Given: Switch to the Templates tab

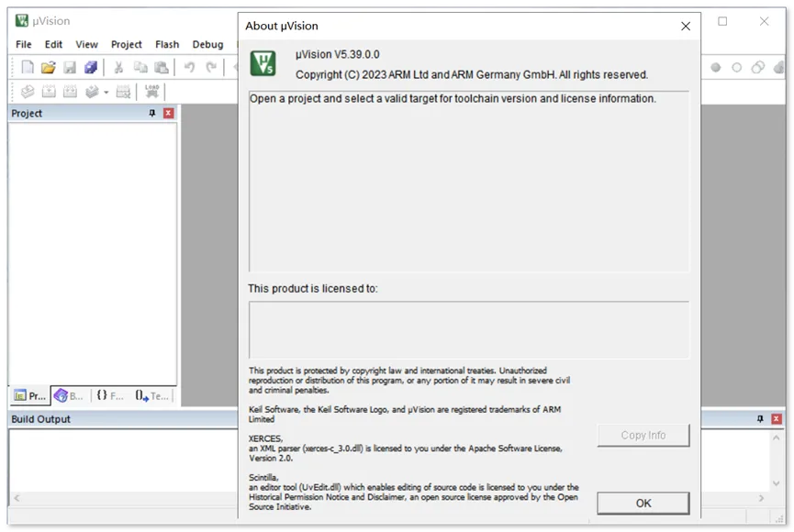Looking at the screenshot, I should click(x=151, y=396).
